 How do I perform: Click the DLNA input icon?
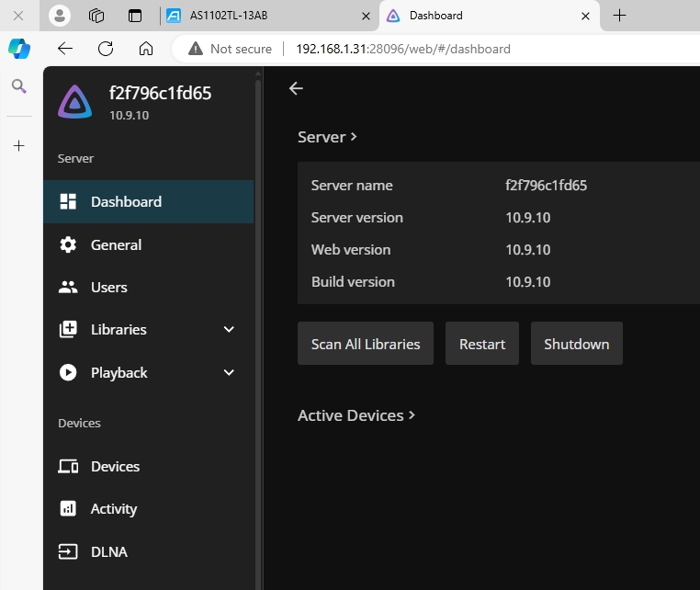(x=68, y=552)
